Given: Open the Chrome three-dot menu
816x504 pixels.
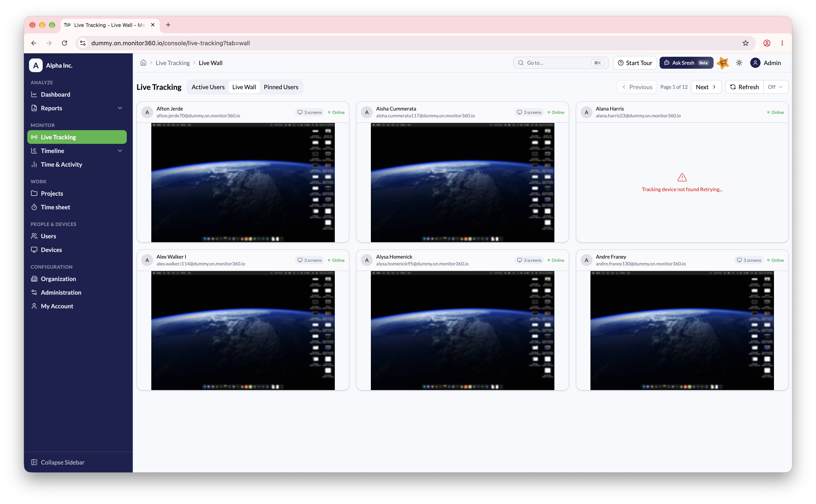Looking at the screenshot, I should [x=782, y=43].
